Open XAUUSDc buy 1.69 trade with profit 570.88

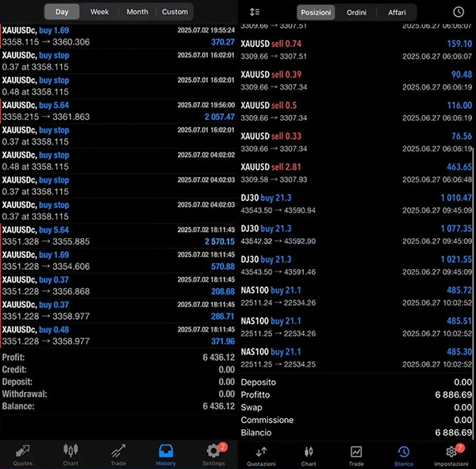pyautogui.click(x=118, y=260)
